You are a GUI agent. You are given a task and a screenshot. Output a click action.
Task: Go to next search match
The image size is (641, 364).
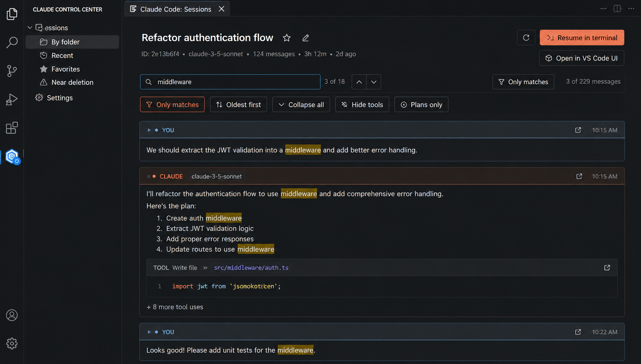click(x=374, y=82)
